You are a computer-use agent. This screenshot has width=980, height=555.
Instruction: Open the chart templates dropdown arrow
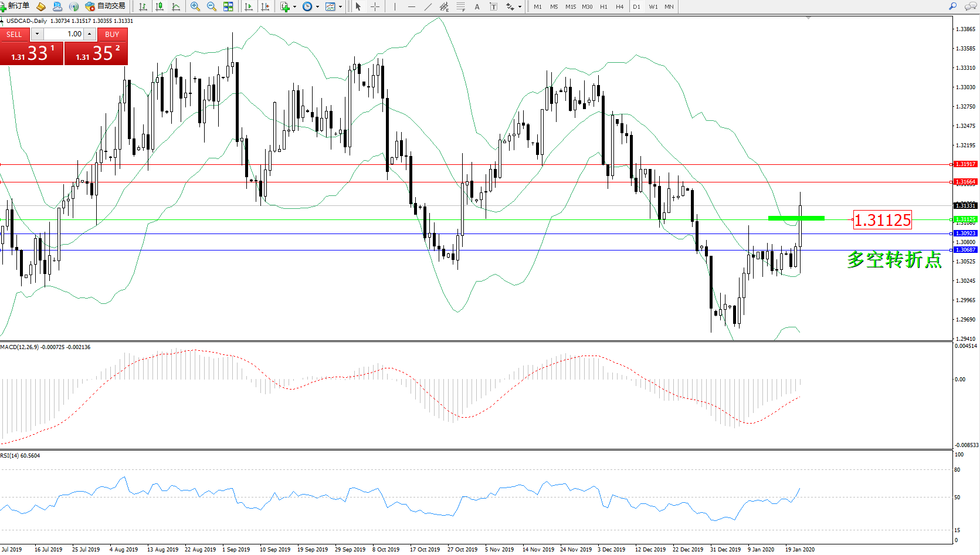341,7
